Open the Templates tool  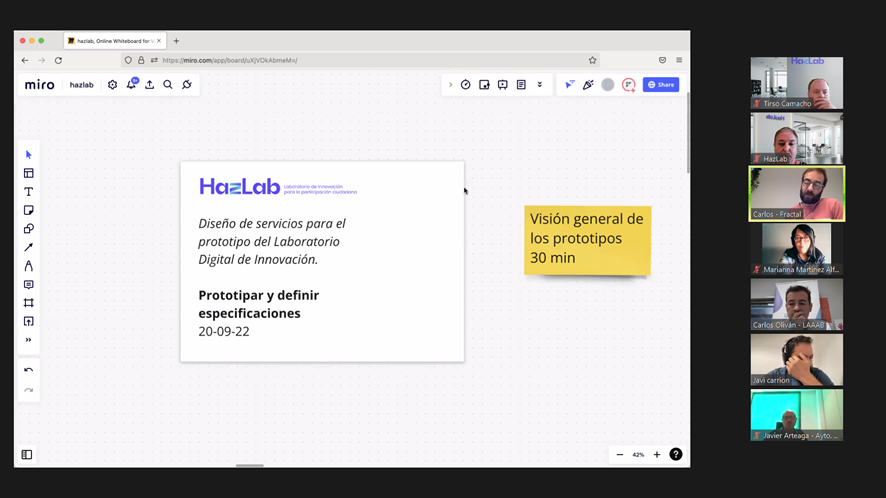coord(28,173)
